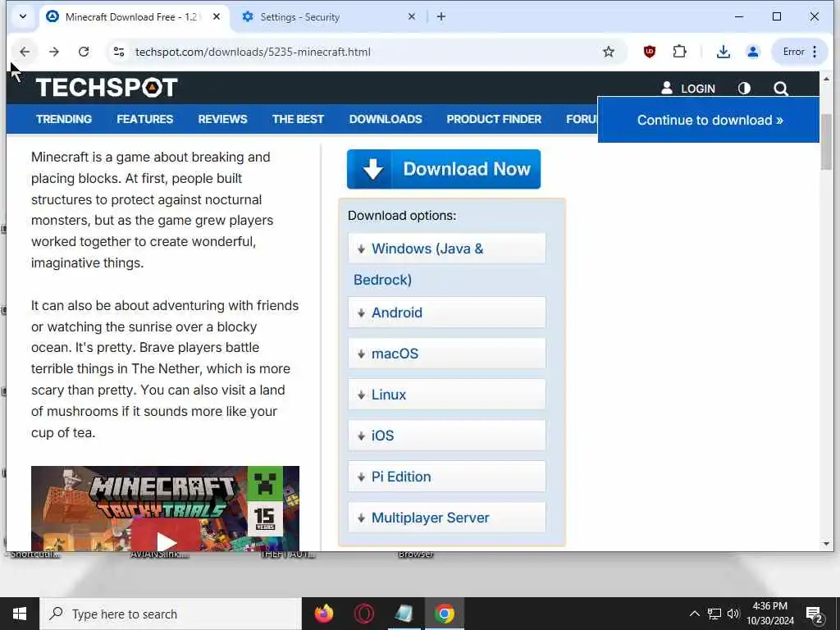Open the taskbar clock and date
Viewport: 840px width, 630px height.
(x=770, y=614)
